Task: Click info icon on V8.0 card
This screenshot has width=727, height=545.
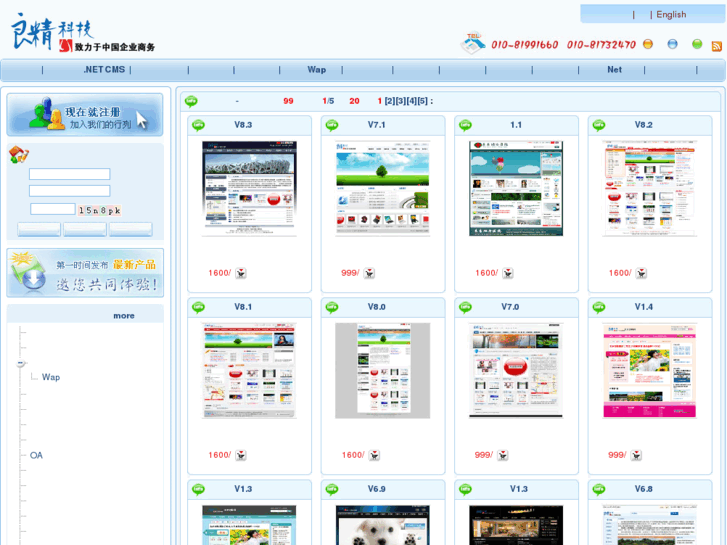Action: (x=332, y=307)
